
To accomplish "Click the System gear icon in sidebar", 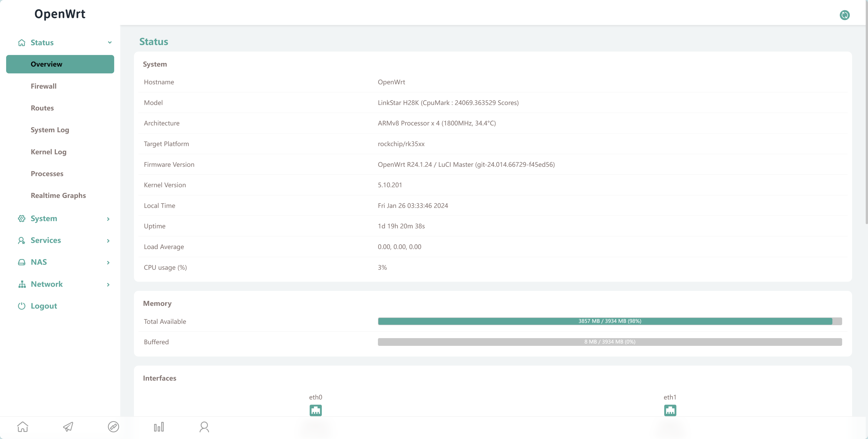I will click(x=22, y=218).
